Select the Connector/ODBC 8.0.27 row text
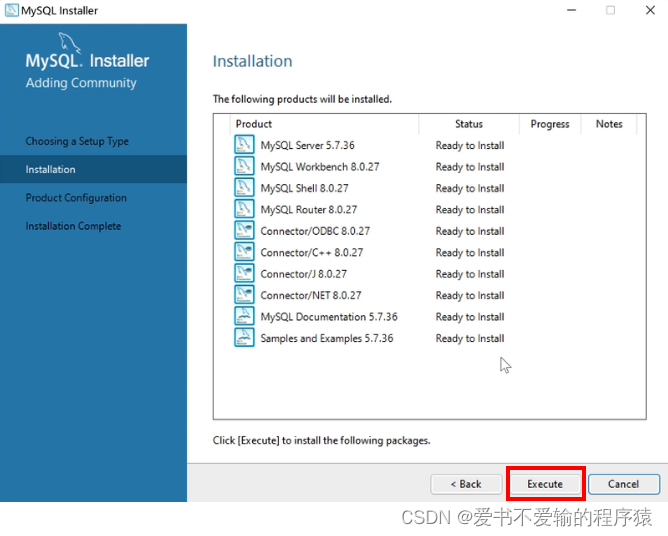 (x=315, y=231)
